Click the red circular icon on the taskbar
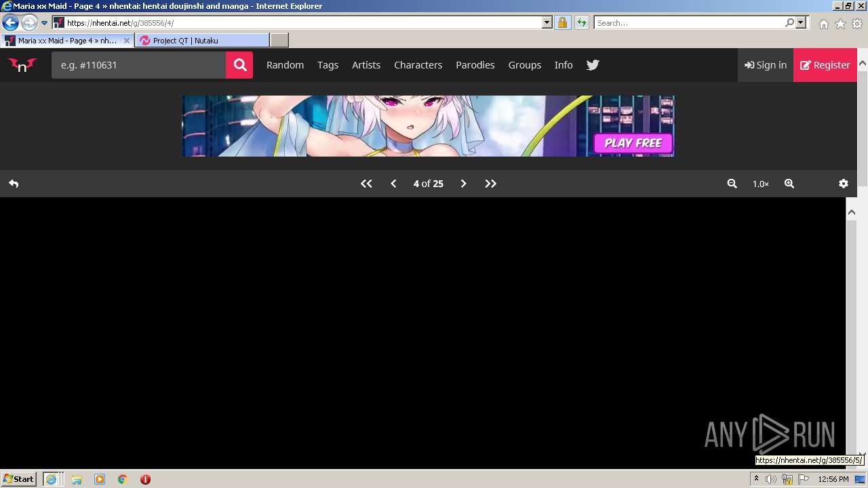 tap(145, 479)
